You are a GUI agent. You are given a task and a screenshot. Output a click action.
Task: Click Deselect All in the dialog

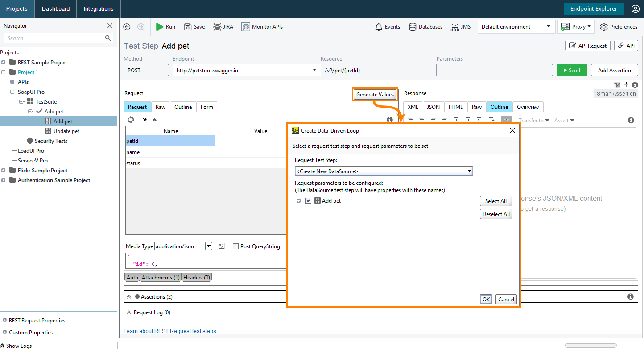point(496,214)
